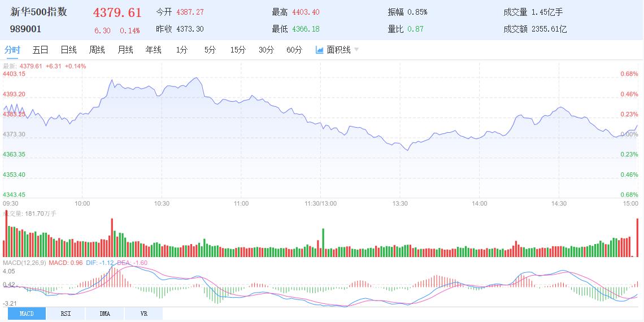Select the 1分 one-minute interval

[x=181, y=50]
